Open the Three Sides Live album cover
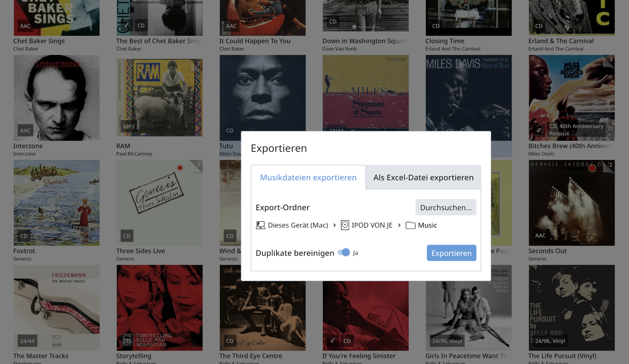The height and width of the screenshot is (364, 629). point(160,203)
